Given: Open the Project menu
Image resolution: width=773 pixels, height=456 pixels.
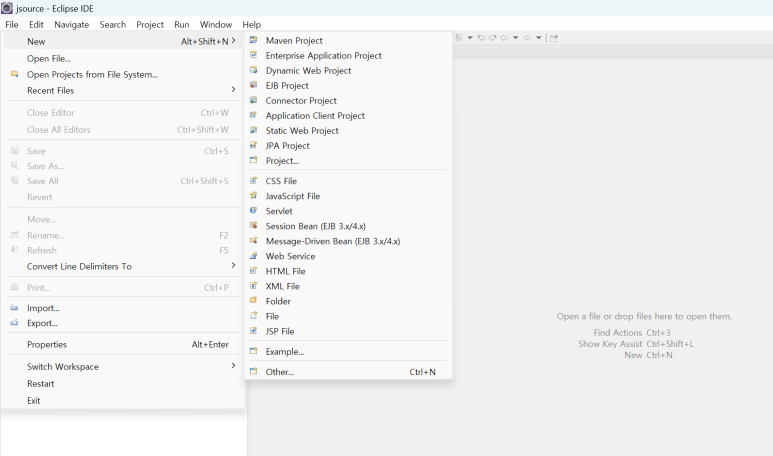Looking at the screenshot, I should pos(150,25).
